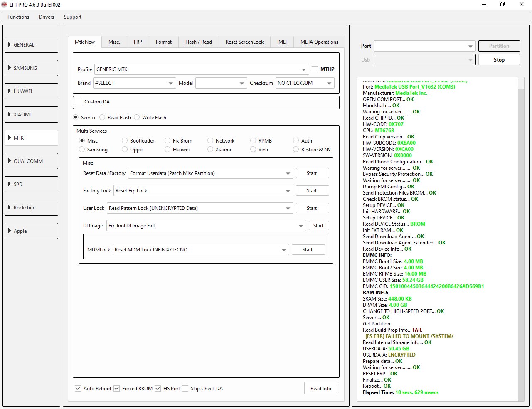
Task: Open the SAMSUNG sidebar section
Action: (x=31, y=68)
